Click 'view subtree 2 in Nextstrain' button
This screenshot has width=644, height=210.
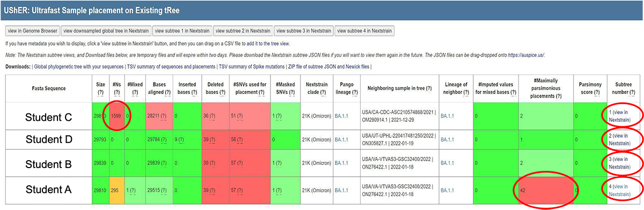243,31
